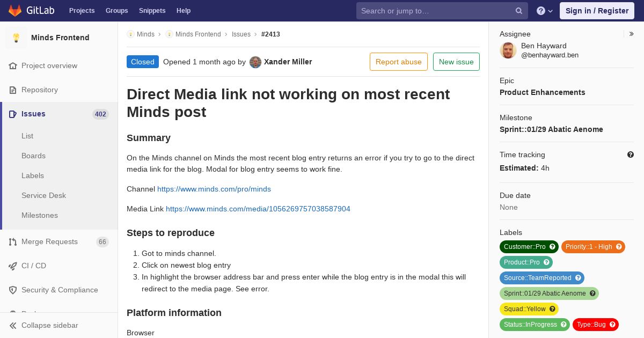Open Sprint::01/29 Abatic Aenome milestone
644x338 pixels.
click(x=551, y=129)
